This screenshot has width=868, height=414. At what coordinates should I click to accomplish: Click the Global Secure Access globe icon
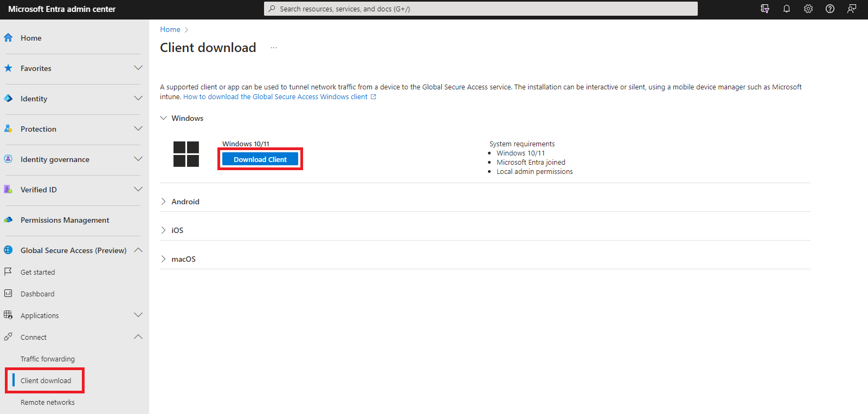[x=8, y=250]
